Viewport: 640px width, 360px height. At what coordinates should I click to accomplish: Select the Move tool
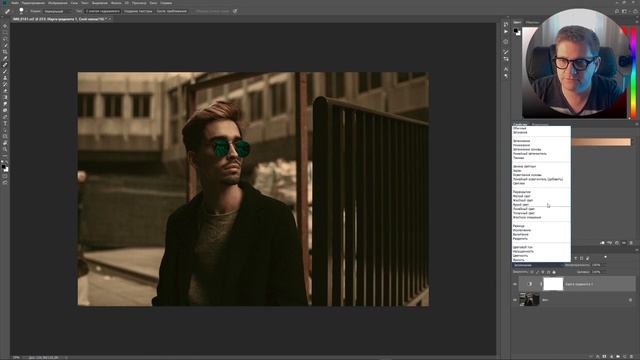tap(5, 26)
